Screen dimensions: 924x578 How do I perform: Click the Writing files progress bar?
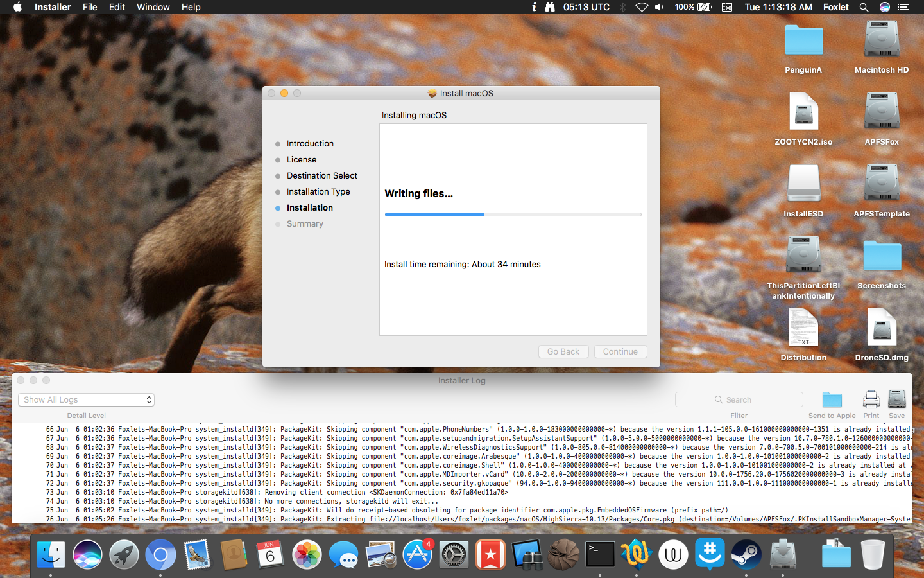coord(513,215)
